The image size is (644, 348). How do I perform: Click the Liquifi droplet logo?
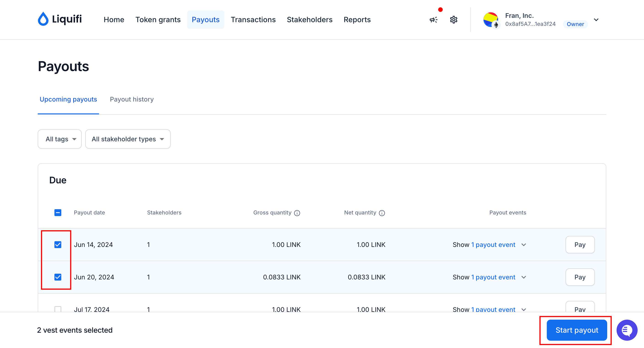tap(60, 19)
